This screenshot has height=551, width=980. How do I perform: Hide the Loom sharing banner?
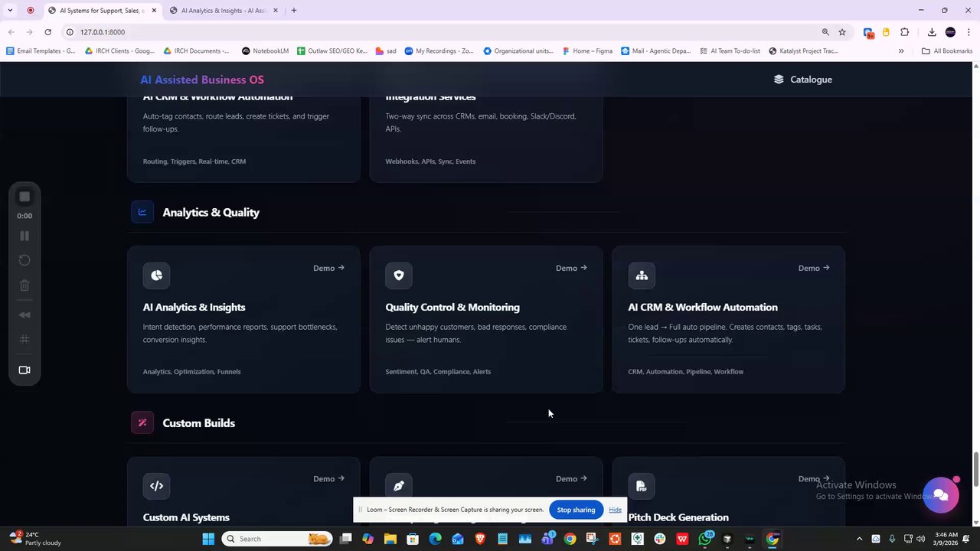tap(615, 510)
